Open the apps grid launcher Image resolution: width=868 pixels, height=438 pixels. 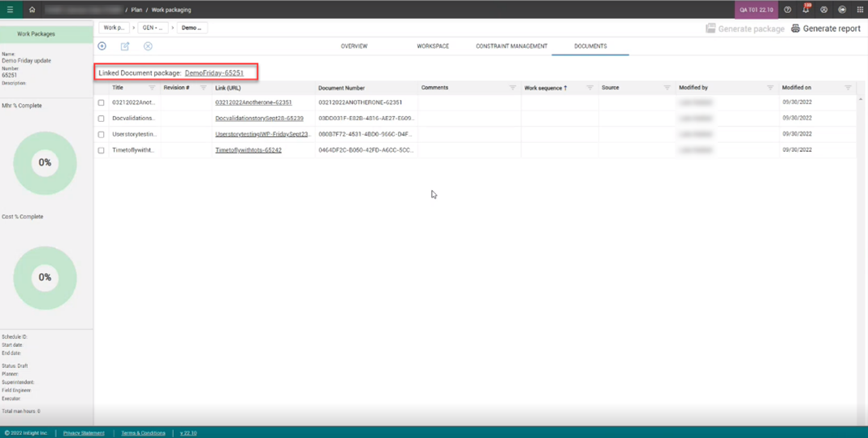click(860, 10)
